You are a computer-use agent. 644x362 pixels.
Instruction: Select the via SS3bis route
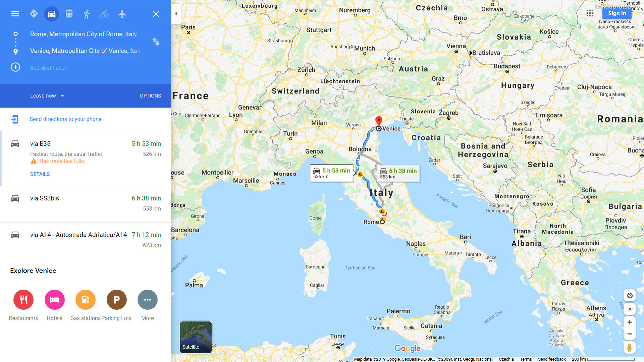pos(86,204)
